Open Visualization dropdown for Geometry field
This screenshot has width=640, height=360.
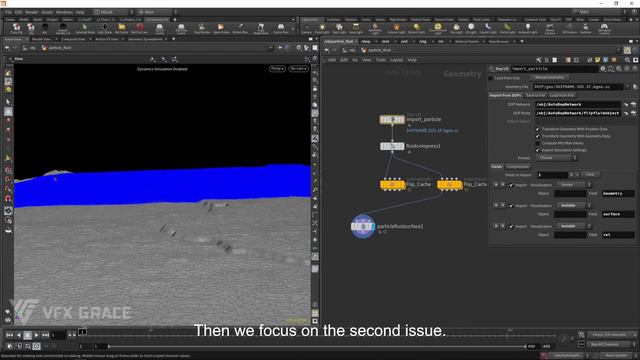573,185
